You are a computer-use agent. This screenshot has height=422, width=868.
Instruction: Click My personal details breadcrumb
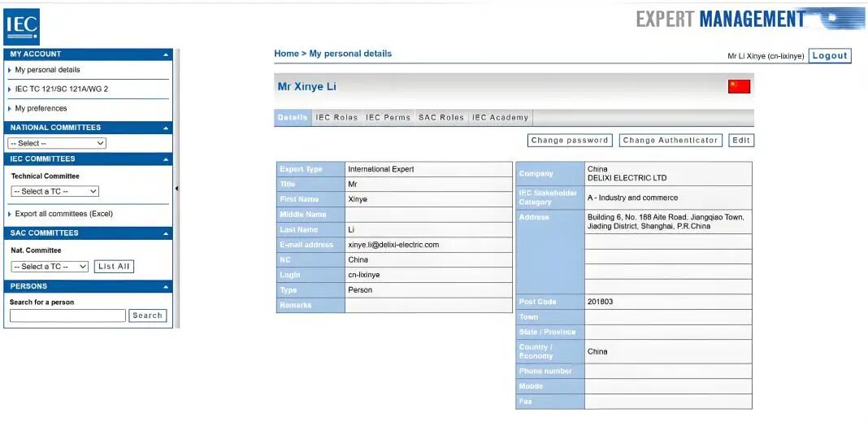click(x=350, y=54)
